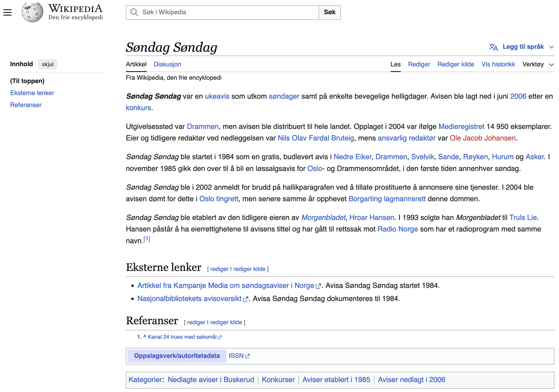Click external link icon next to ISSN

click(247, 357)
